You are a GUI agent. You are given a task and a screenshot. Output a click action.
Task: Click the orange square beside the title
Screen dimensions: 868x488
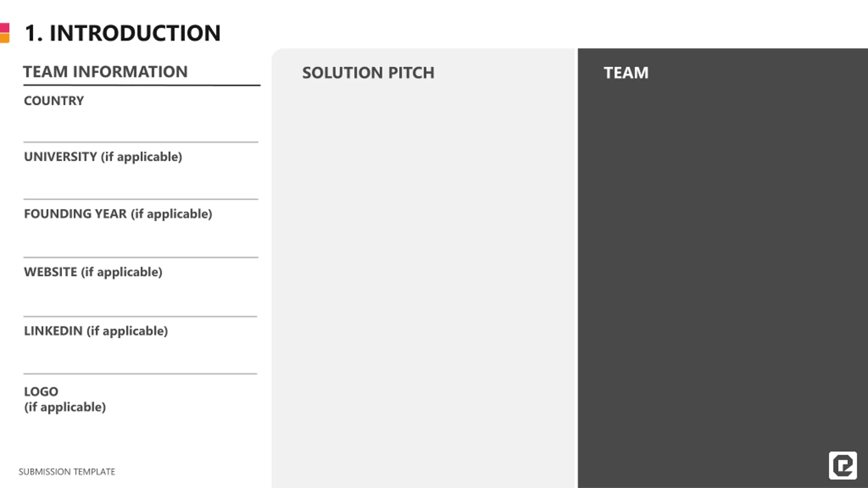(x=5, y=38)
